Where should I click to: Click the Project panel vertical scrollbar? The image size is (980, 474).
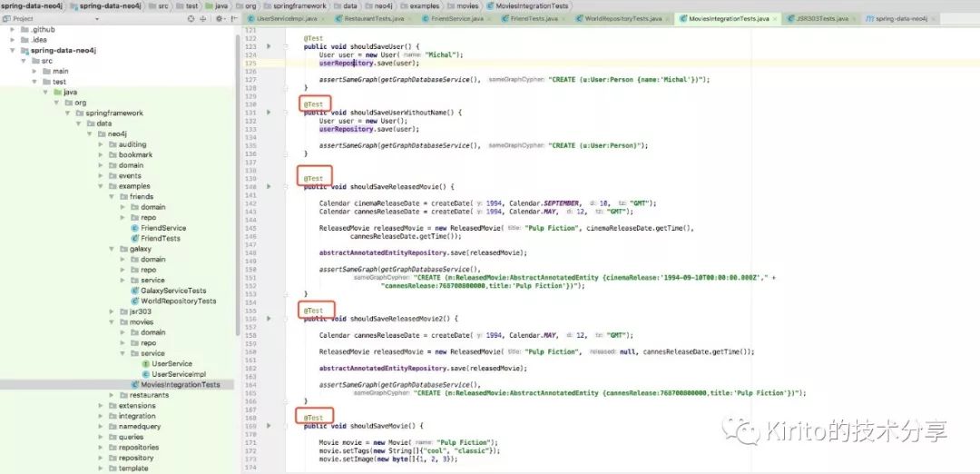pyautogui.click(x=238, y=184)
